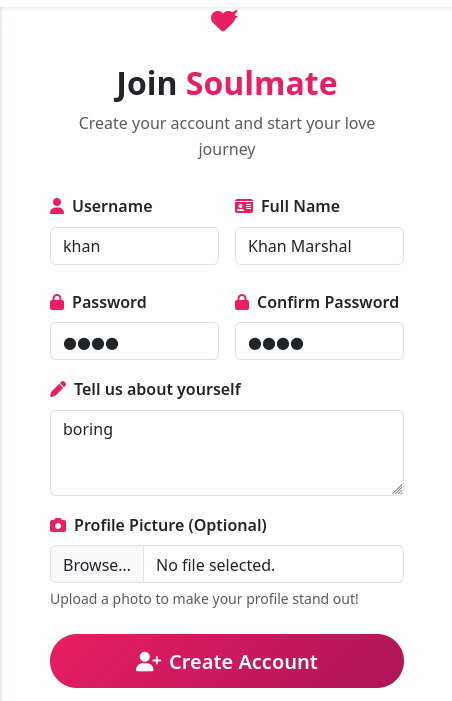Click the add-user icon inside Create Account

[148, 662]
